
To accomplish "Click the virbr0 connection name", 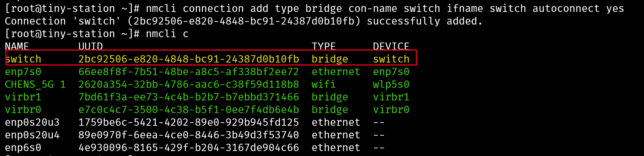I will coord(23,110).
